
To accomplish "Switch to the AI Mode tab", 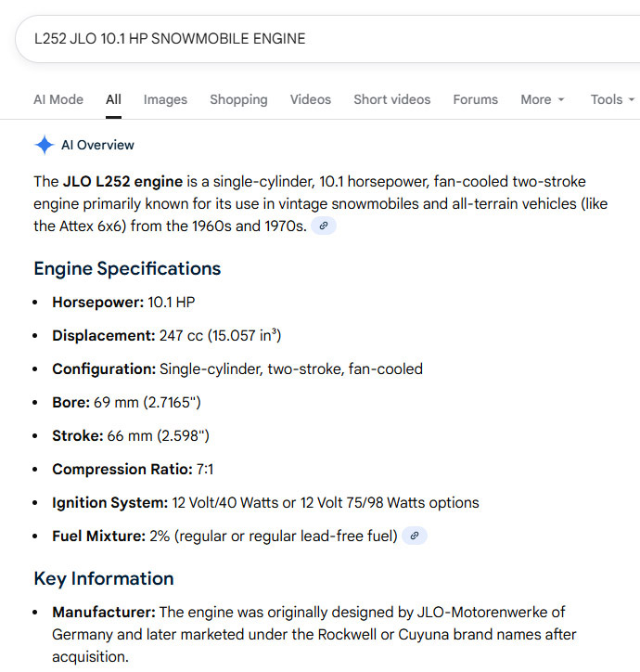I will point(58,99).
